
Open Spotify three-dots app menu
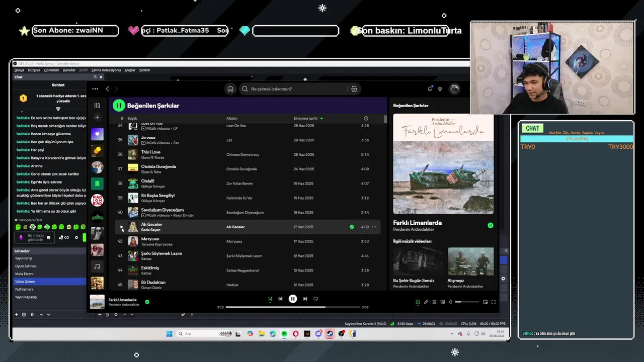pyautogui.click(x=95, y=89)
